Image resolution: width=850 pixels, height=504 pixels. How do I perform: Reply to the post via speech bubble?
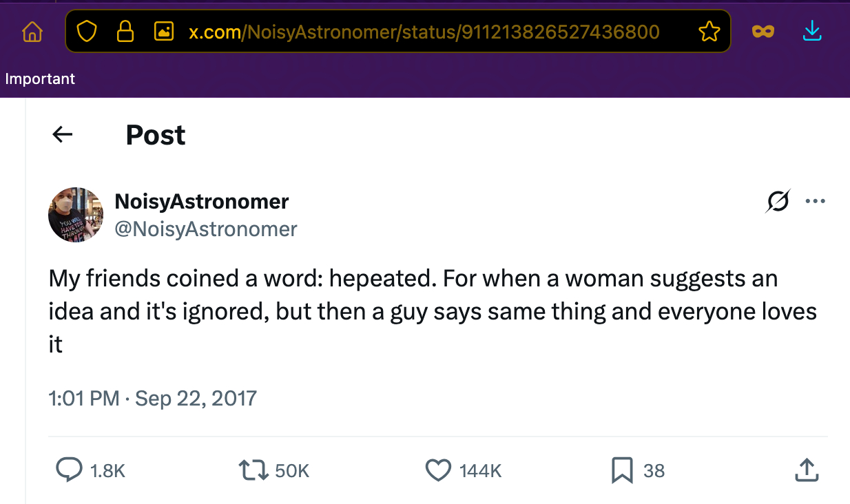[69, 470]
